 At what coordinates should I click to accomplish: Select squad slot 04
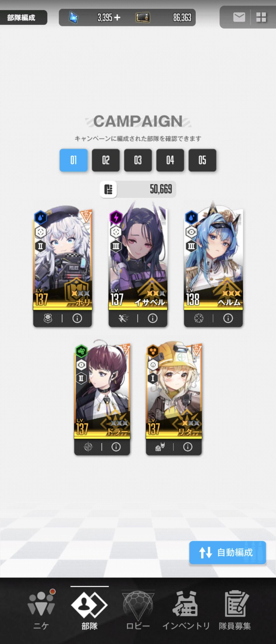point(170,160)
